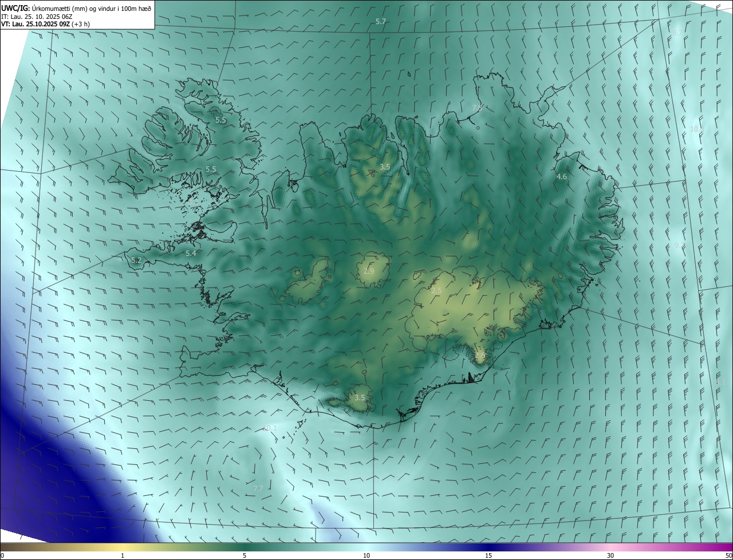
Task: Click the 5.2 value at the western peninsula tip
Action: [x=136, y=260]
